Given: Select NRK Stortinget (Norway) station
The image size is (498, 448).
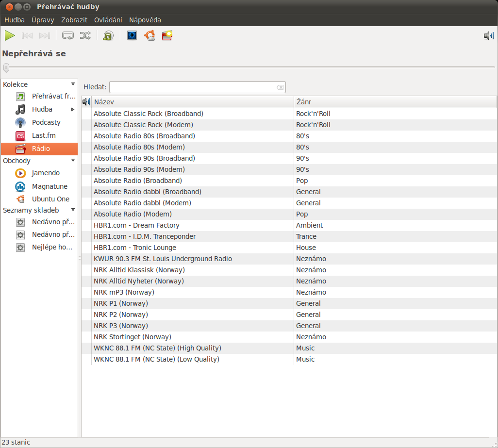Looking at the screenshot, I should [289, 337].
